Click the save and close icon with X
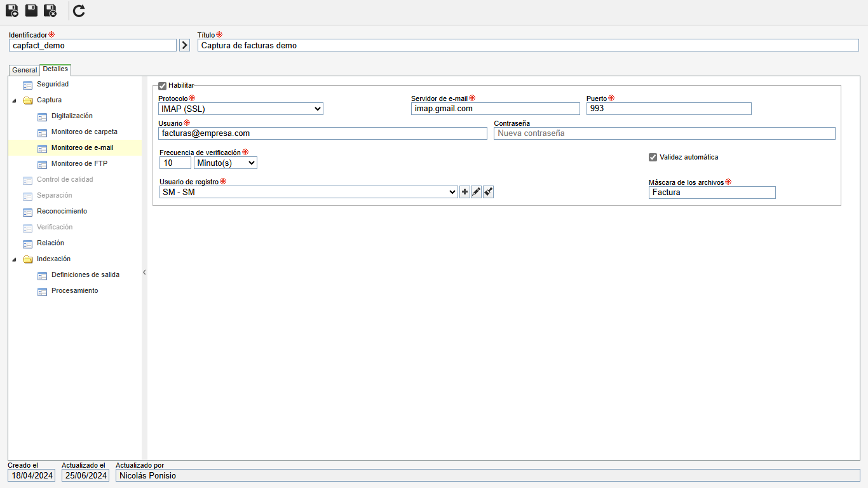 (50, 11)
